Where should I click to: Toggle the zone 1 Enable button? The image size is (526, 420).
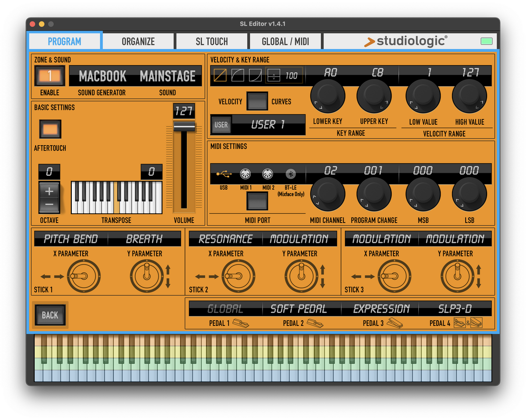pos(49,76)
